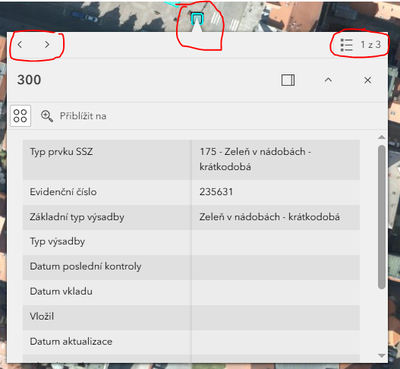This screenshot has width=400, height=369.
Task: Click the scrollbar down arrow
Action: 382,356
